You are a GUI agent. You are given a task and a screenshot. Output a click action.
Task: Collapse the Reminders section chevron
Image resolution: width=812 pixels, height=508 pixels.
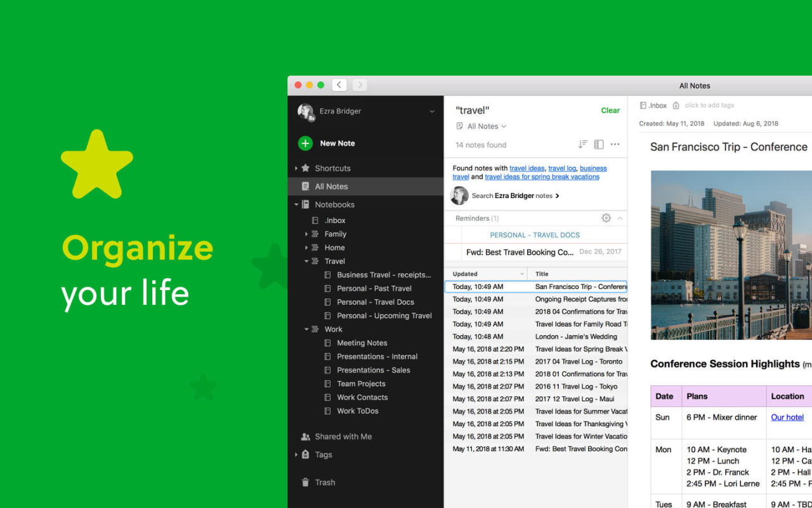(x=620, y=218)
